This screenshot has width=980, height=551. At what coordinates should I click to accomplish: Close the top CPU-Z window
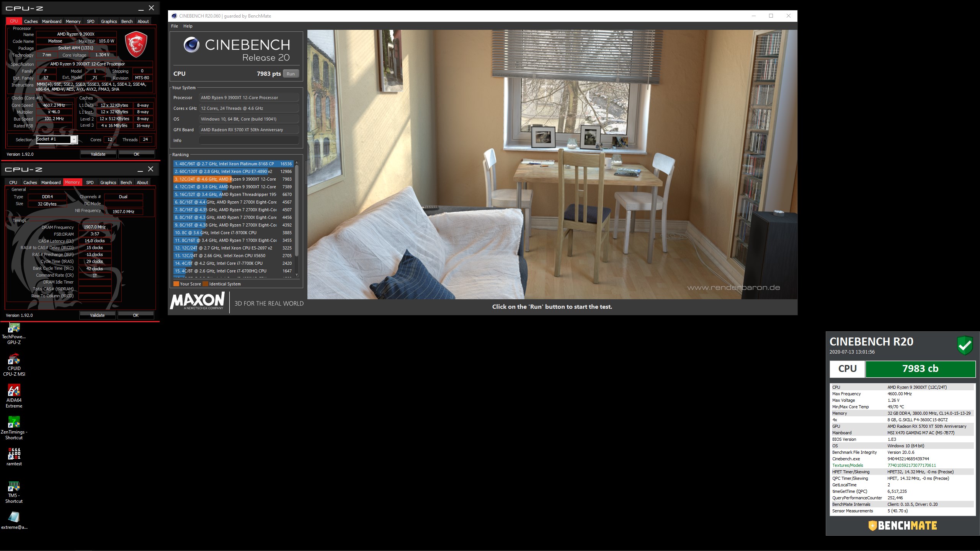(152, 8)
